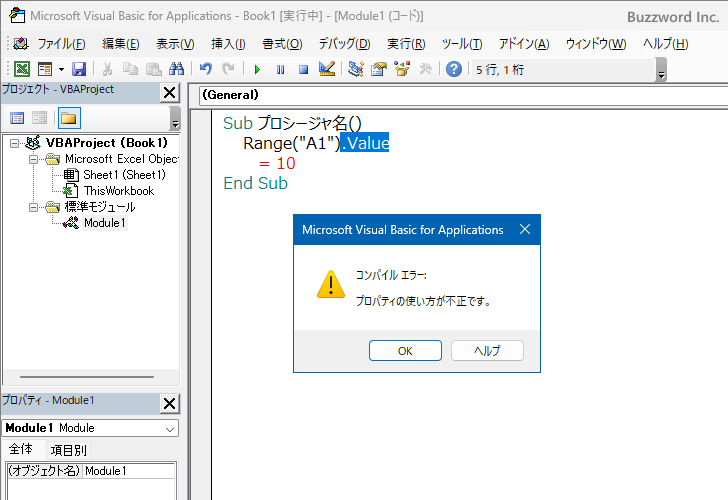
Task: Open toolbar options overflow arrow
Action: [x=662, y=70]
